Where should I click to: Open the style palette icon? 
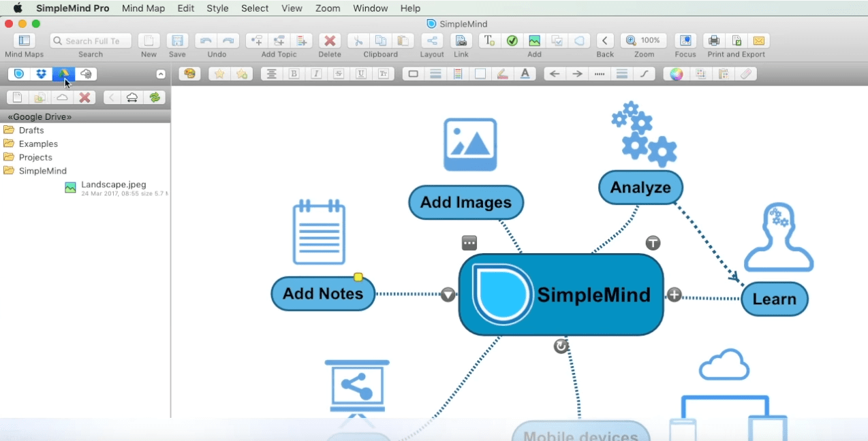[x=190, y=74]
